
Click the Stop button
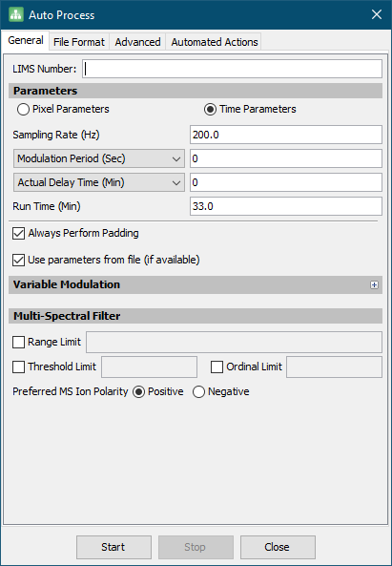point(196,547)
